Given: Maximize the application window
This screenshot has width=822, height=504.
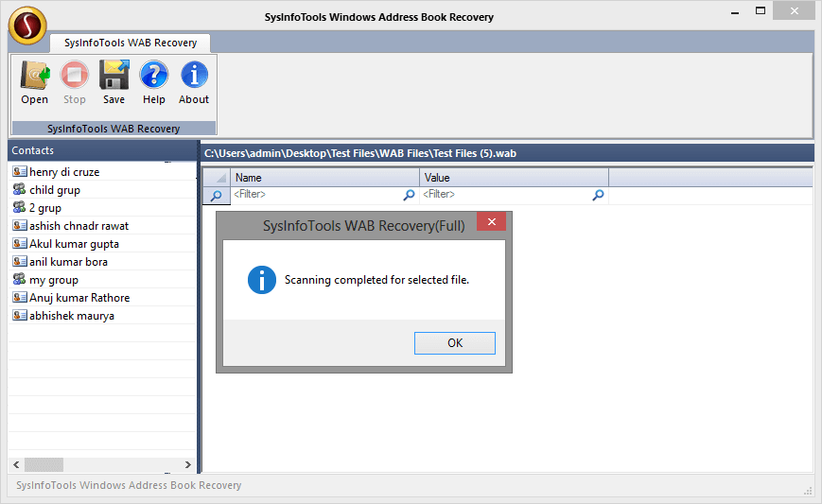Looking at the screenshot, I should pyautogui.click(x=761, y=10).
